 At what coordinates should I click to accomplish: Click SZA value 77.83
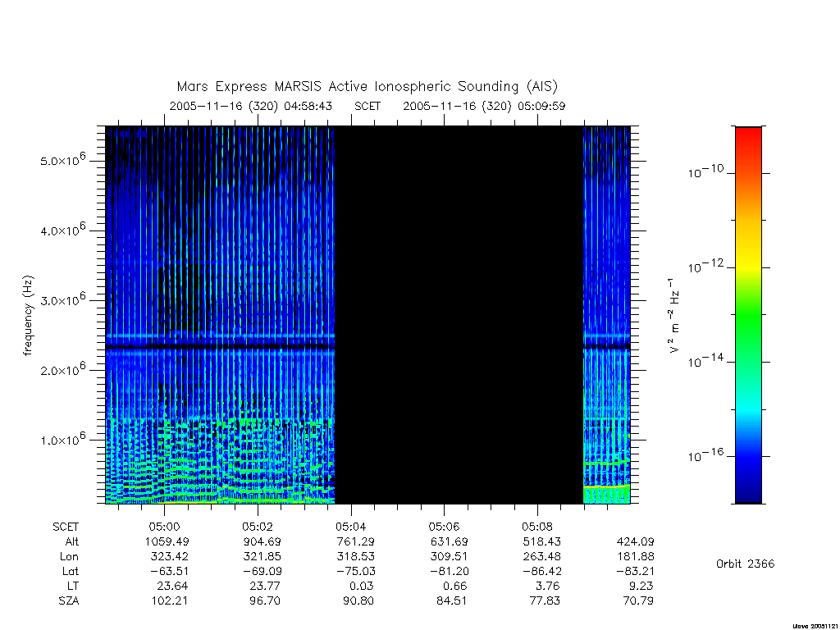[x=545, y=601]
